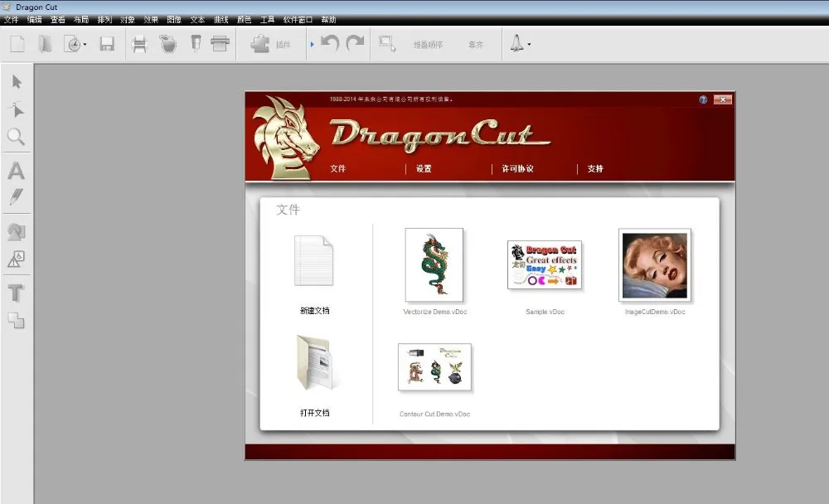
Task: Click the puzzle piece plugin icon
Action: (260, 44)
